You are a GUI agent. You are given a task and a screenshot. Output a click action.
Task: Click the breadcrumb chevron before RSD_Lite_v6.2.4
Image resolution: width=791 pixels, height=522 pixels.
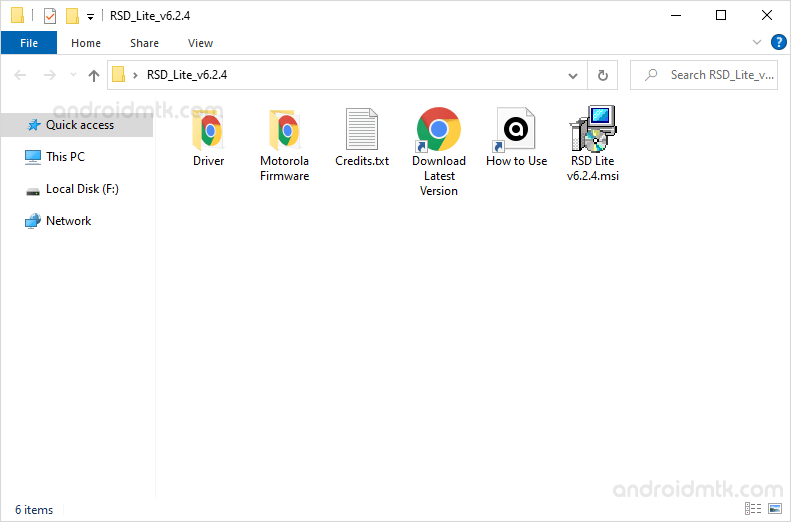tap(135, 76)
